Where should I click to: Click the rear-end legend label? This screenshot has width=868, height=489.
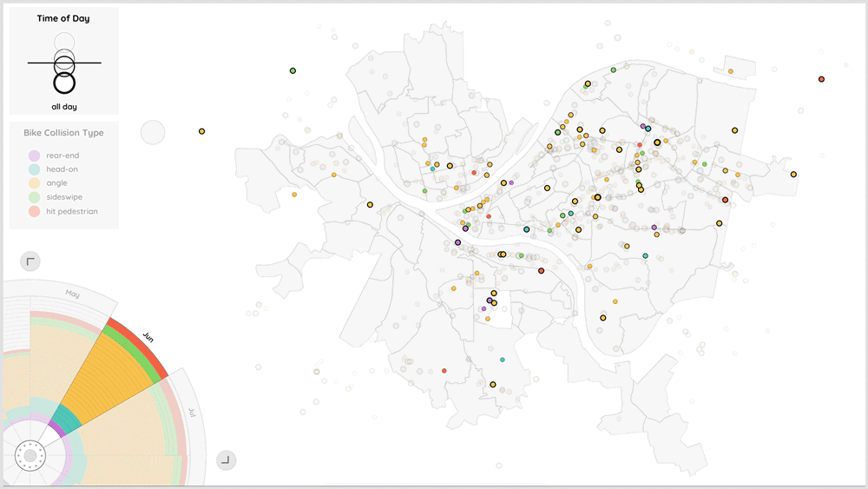click(62, 155)
